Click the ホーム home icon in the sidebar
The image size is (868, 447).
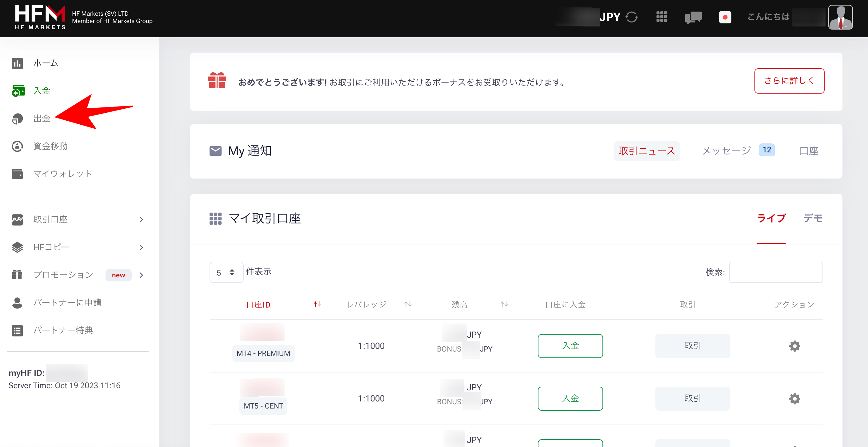tap(17, 63)
